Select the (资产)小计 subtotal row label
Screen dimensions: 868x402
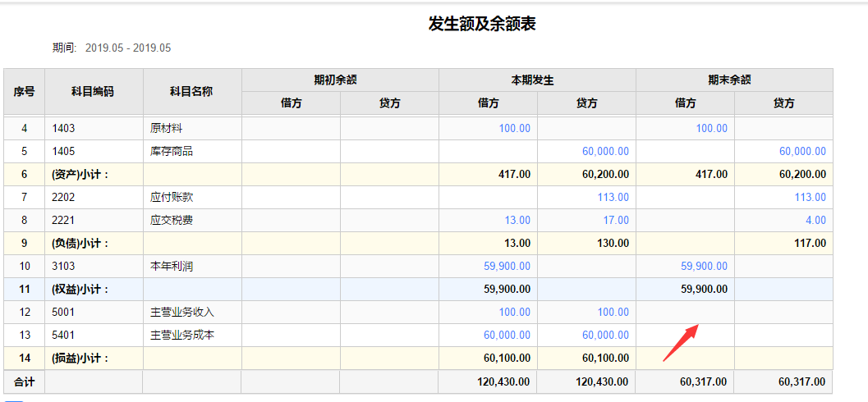coord(80,174)
